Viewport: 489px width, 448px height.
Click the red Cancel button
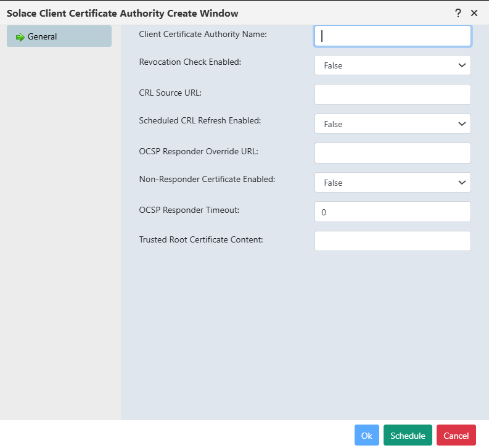tap(456, 435)
